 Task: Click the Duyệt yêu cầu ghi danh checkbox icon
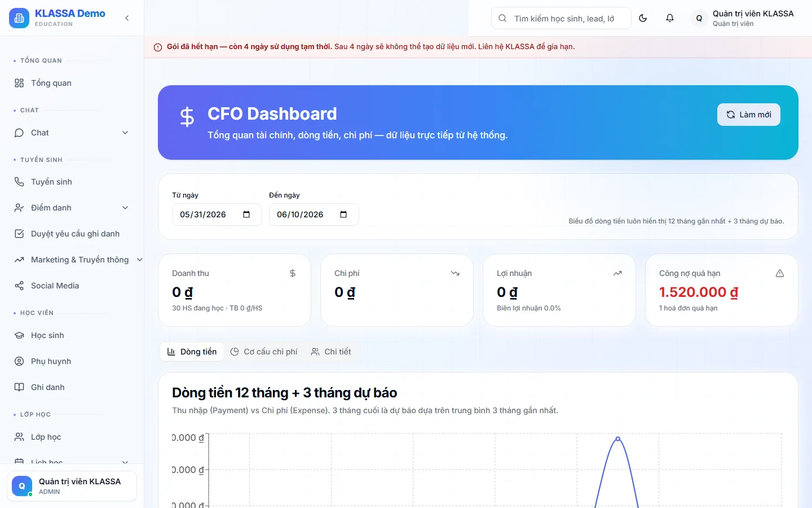(x=19, y=234)
